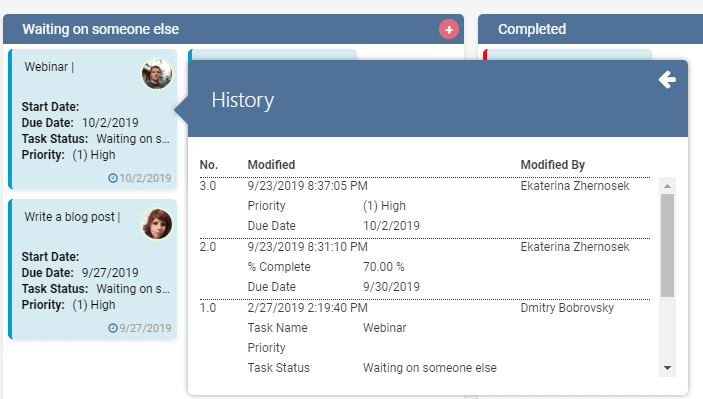This screenshot has width=703, height=399.
Task: Click Ekaterina Zhernosek on version 2.0
Action: 575,247
